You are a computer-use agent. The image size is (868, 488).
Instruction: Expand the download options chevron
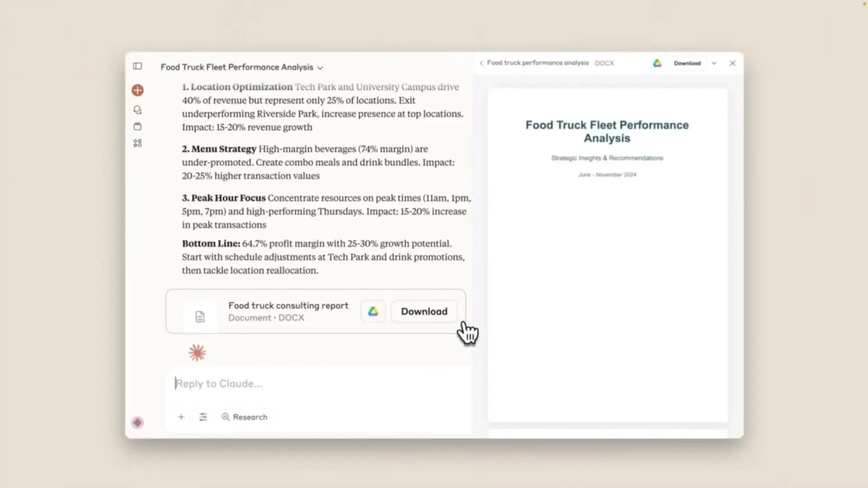click(714, 63)
